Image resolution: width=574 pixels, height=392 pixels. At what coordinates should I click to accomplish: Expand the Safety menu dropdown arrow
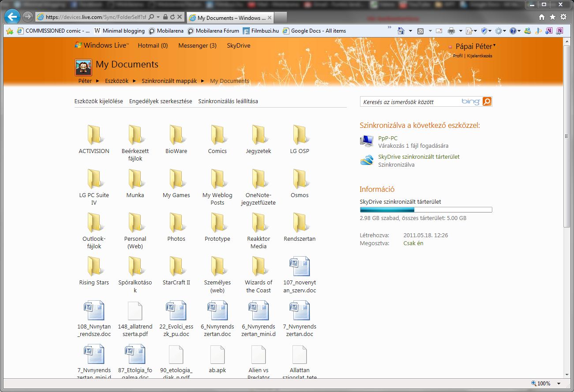coord(490,31)
